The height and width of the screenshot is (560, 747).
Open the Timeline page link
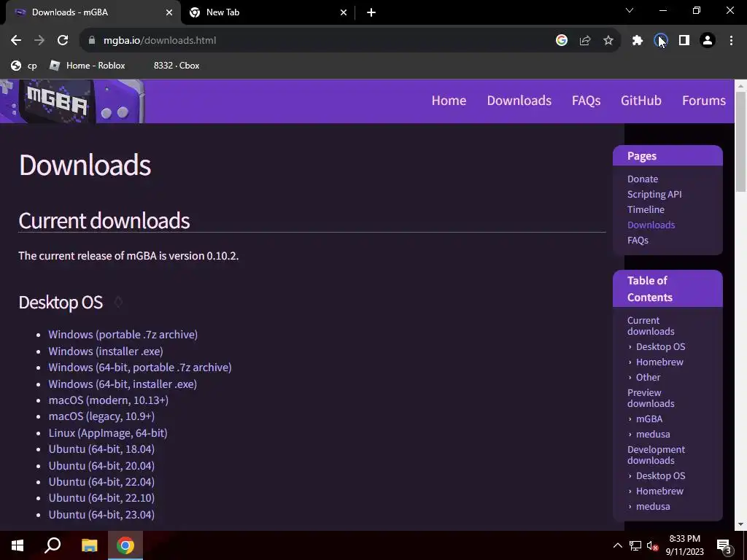click(x=646, y=209)
